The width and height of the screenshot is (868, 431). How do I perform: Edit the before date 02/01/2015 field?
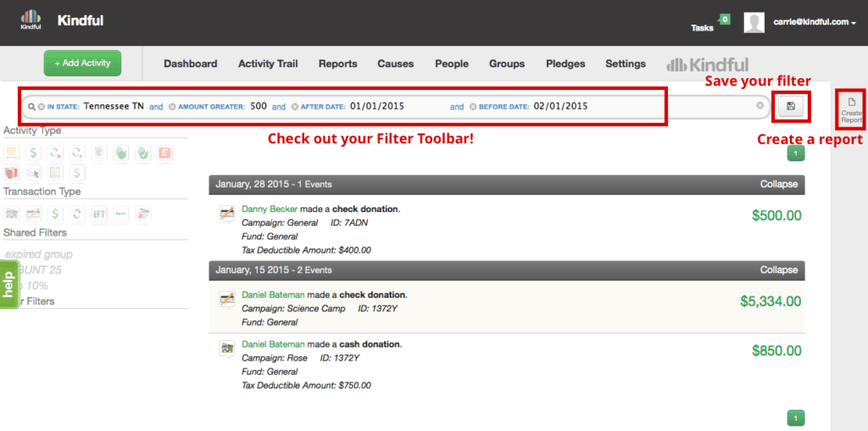[561, 106]
